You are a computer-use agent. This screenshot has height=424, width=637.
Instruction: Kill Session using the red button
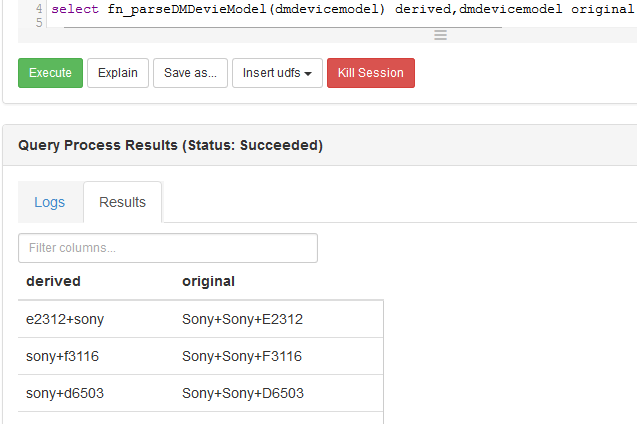pos(370,73)
